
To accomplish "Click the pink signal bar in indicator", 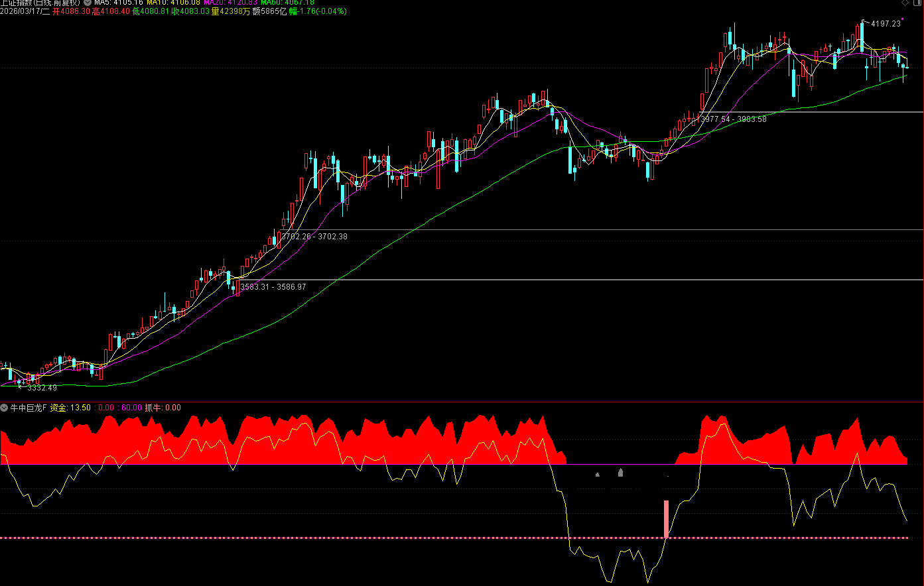I will click(x=666, y=518).
